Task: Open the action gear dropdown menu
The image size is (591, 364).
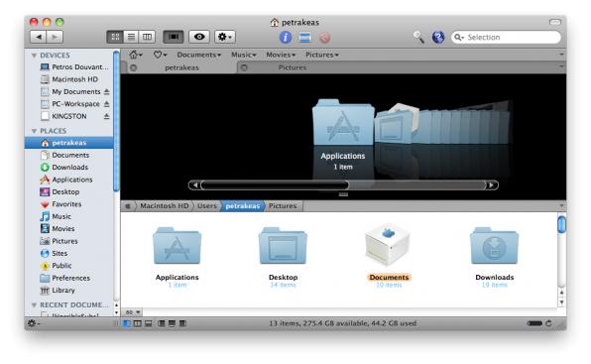Action: pos(225,37)
